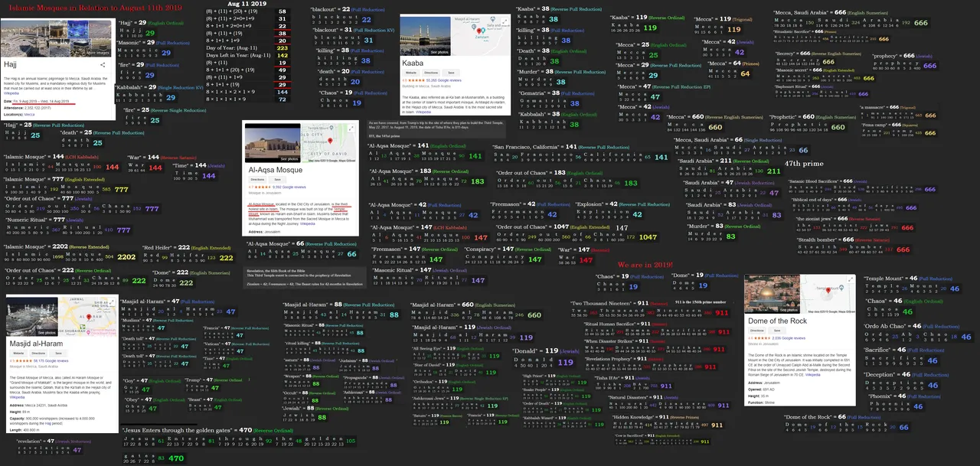Open the large Hajj pilgrimage photo
The height and width of the screenshot is (466, 980).
[24, 38]
